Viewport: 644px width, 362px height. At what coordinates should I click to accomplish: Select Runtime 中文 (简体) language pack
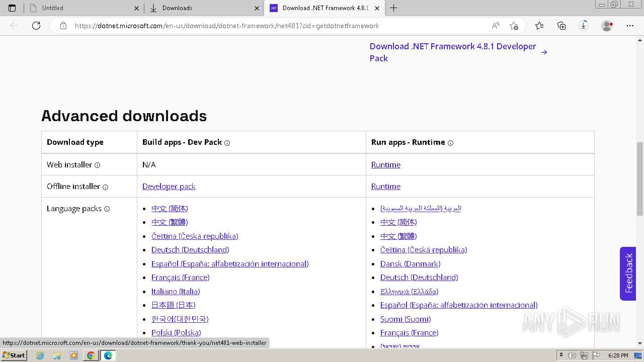tap(398, 222)
